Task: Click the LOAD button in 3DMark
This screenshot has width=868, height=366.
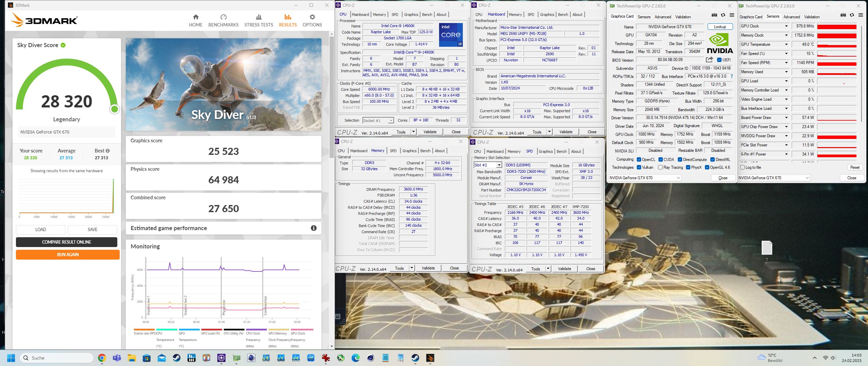Action: pyautogui.click(x=41, y=229)
